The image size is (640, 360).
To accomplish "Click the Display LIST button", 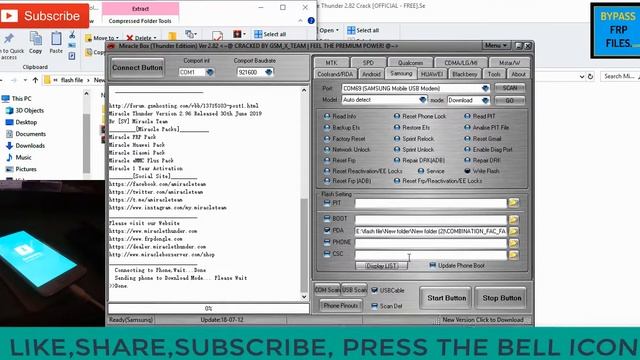I will tap(382, 266).
